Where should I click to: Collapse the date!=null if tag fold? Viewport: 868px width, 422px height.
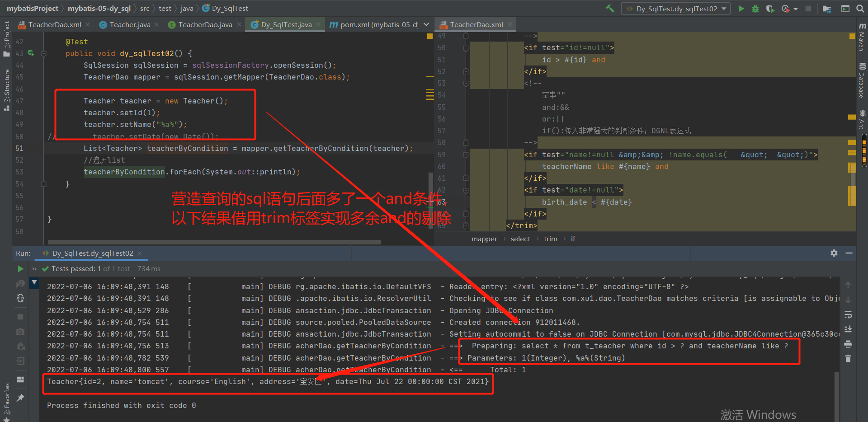[466, 190]
